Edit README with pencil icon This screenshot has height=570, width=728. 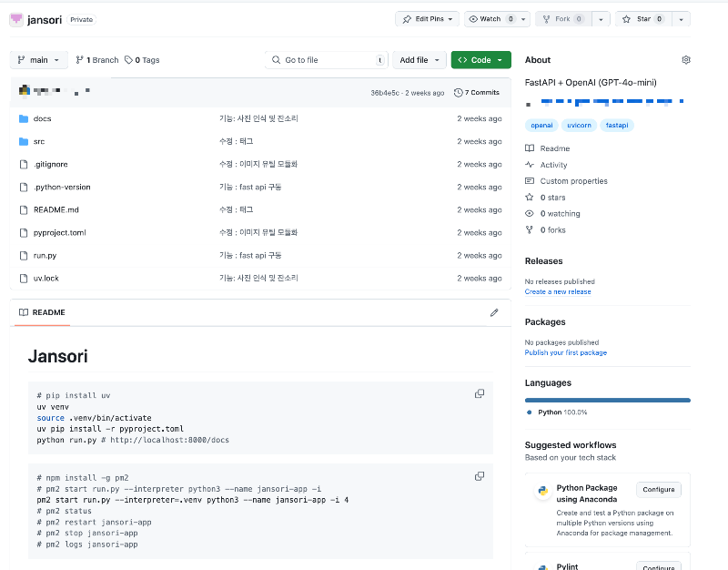click(494, 312)
